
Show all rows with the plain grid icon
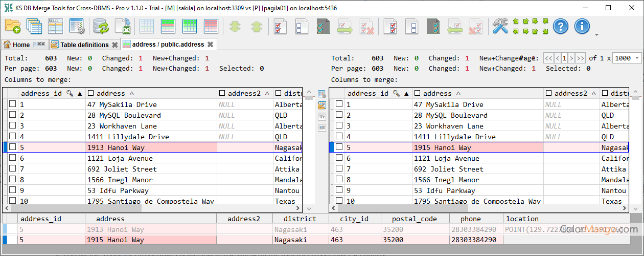(x=147, y=26)
